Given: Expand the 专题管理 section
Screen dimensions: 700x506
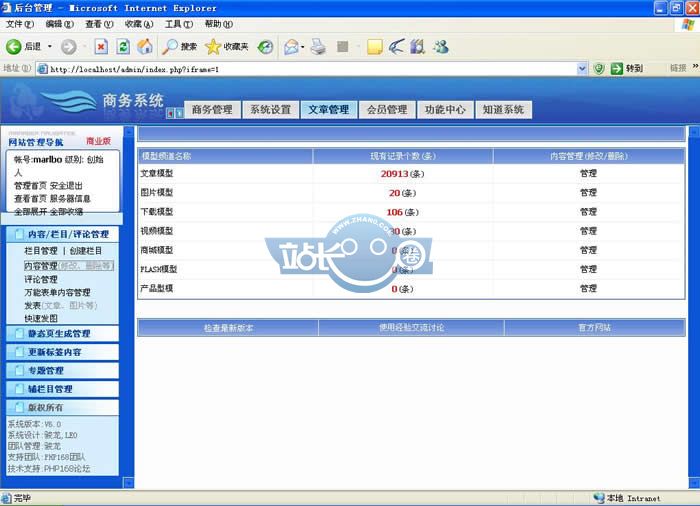Looking at the screenshot, I should (x=63, y=370).
